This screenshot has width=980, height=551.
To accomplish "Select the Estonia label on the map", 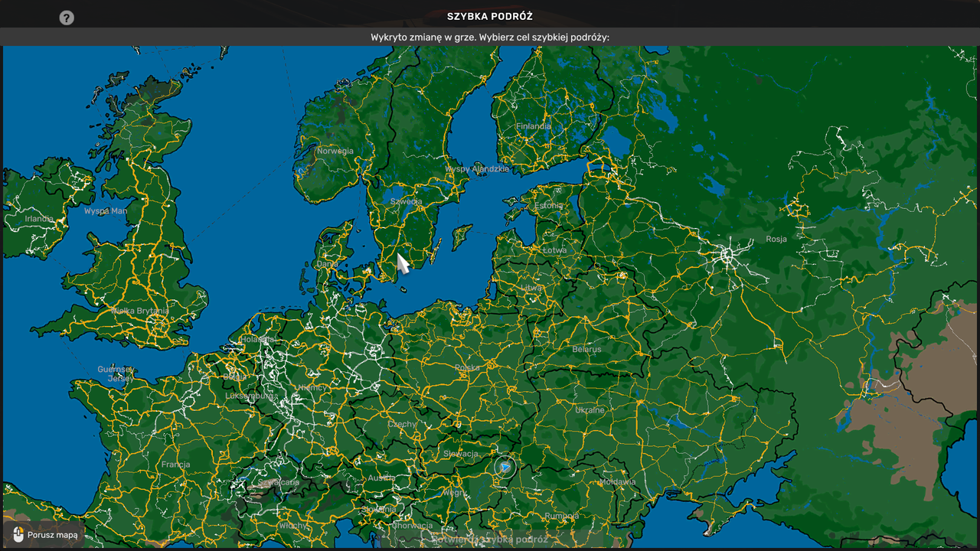I will (548, 206).
